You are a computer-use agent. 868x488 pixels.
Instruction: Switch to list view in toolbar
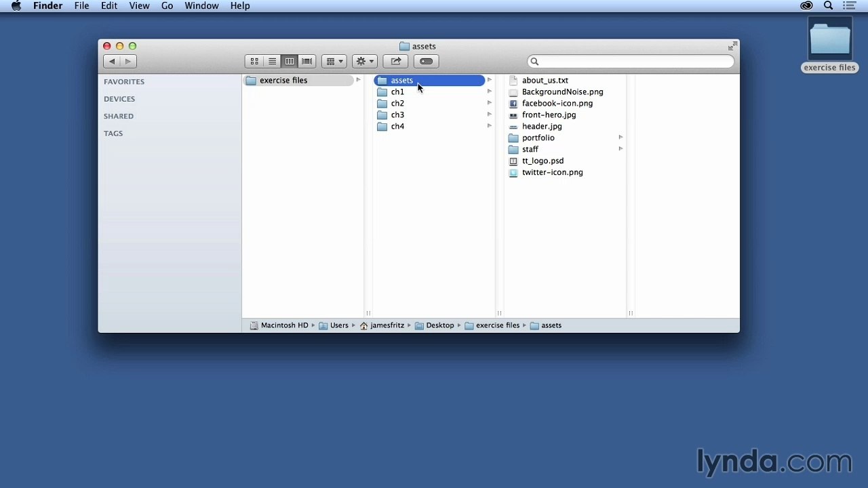tap(272, 61)
